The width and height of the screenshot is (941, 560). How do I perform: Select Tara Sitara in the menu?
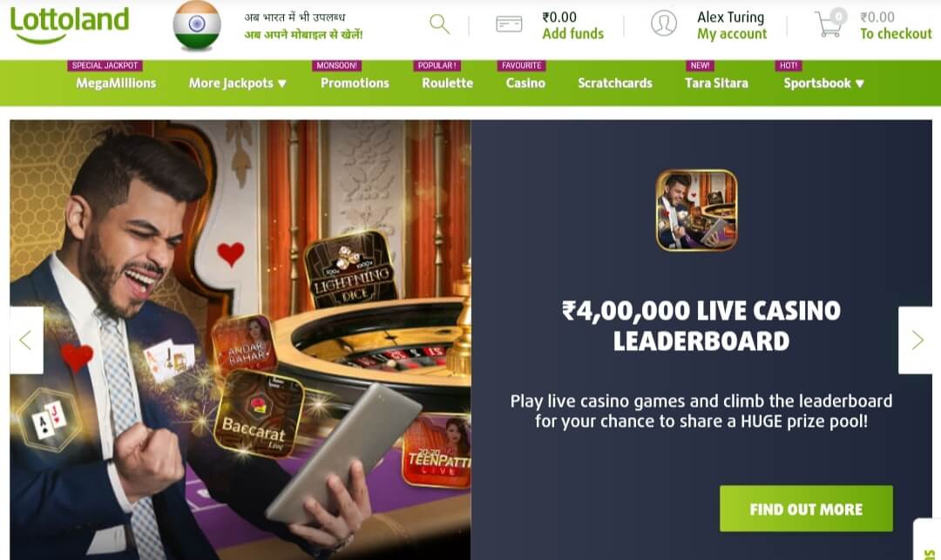pos(716,84)
